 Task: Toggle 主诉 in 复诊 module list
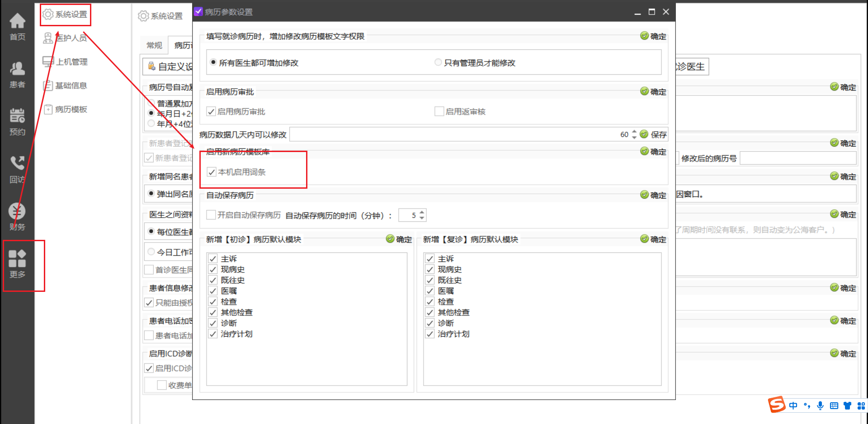click(x=430, y=259)
